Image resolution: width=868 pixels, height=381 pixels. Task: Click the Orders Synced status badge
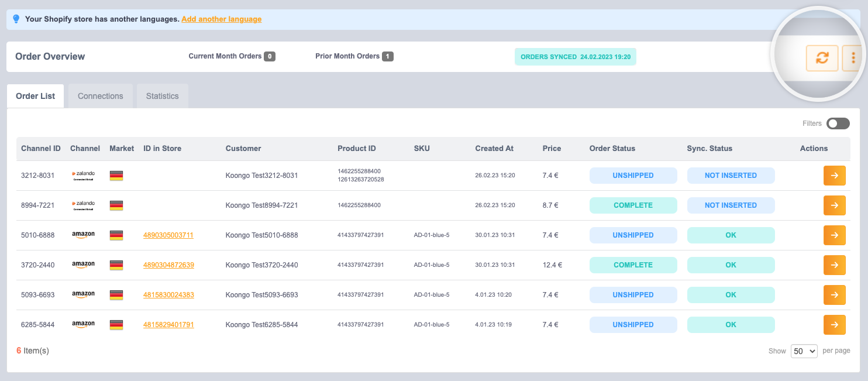coord(576,57)
